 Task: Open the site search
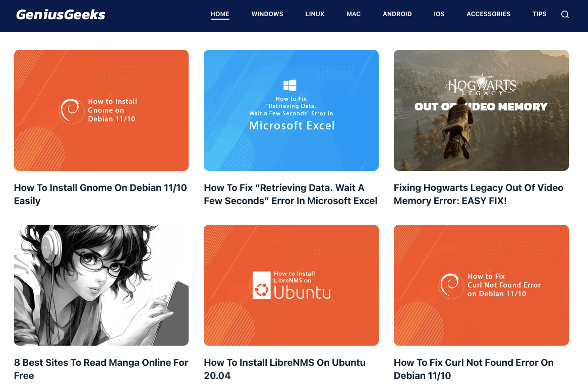pyautogui.click(x=565, y=14)
